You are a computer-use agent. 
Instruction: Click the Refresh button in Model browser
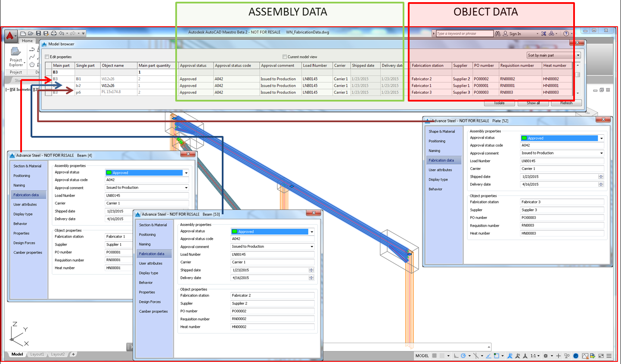point(566,103)
